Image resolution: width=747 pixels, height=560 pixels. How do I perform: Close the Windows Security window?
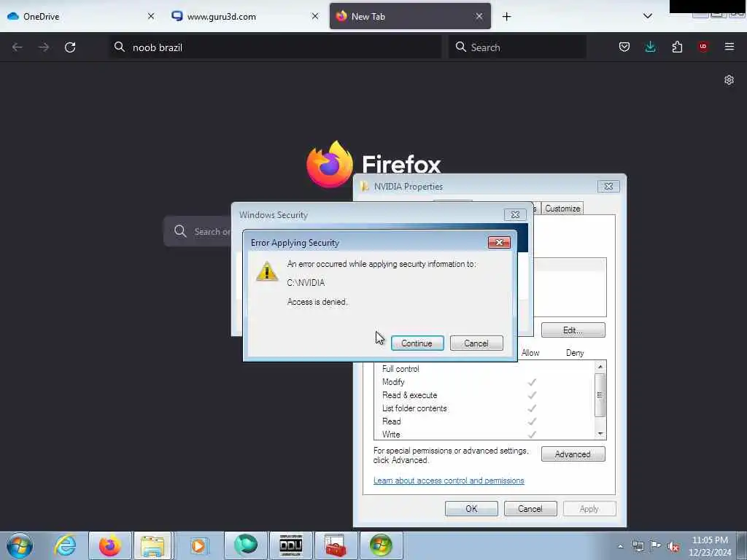pyautogui.click(x=514, y=215)
